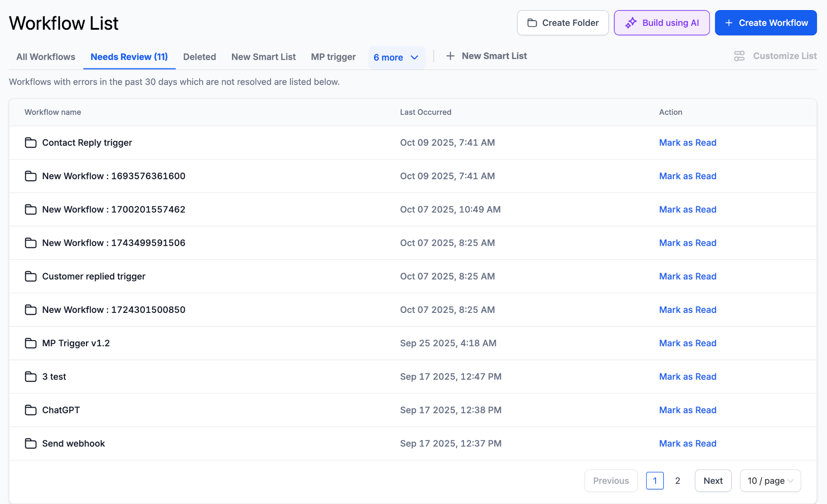Open workflow New Workflow : 1700201557462
This screenshot has width=827, height=504.
114,209
